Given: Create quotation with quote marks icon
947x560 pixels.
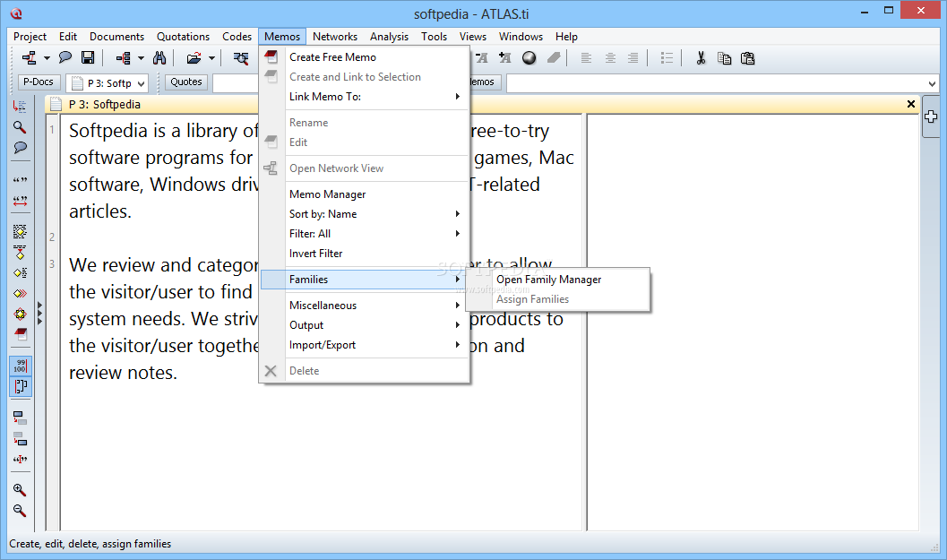Looking at the screenshot, I should click(x=20, y=180).
